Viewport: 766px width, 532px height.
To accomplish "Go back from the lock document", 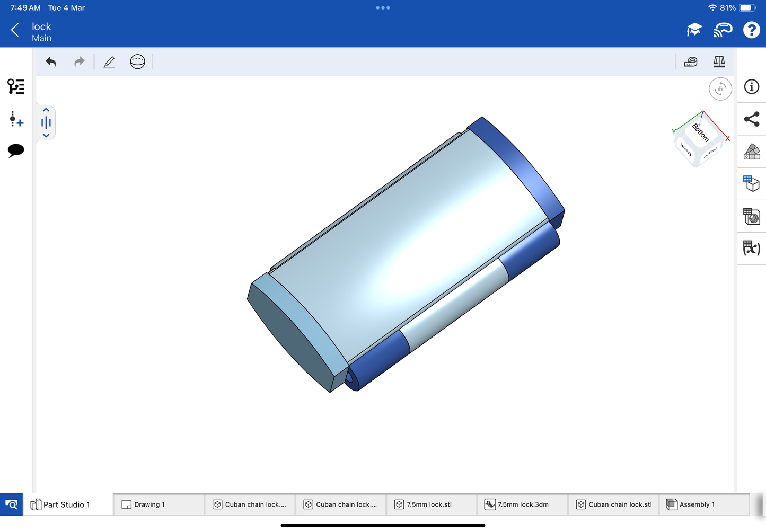I will [x=15, y=30].
